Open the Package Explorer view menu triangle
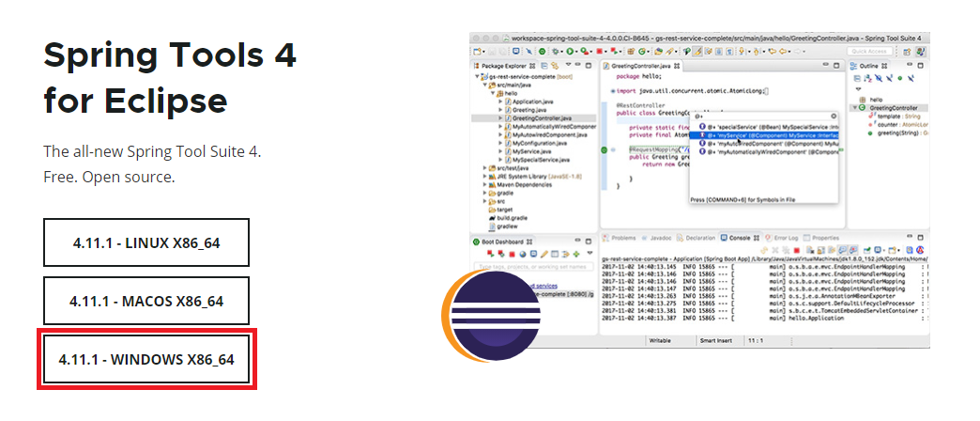The image size is (980, 421). point(569,64)
